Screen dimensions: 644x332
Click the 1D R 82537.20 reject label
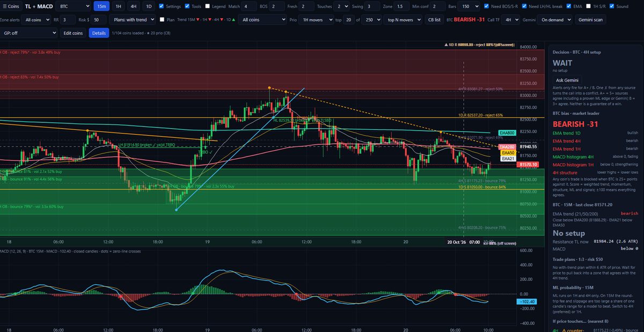(x=480, y=115)
